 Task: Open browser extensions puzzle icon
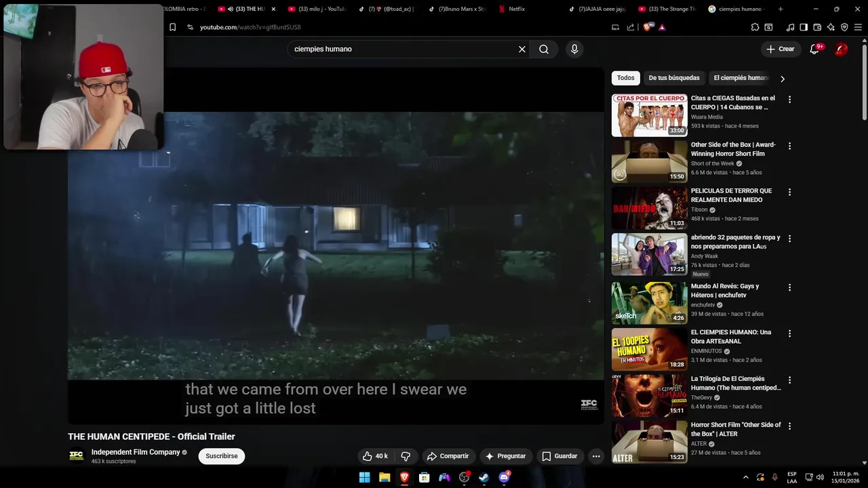pos(755,27)
